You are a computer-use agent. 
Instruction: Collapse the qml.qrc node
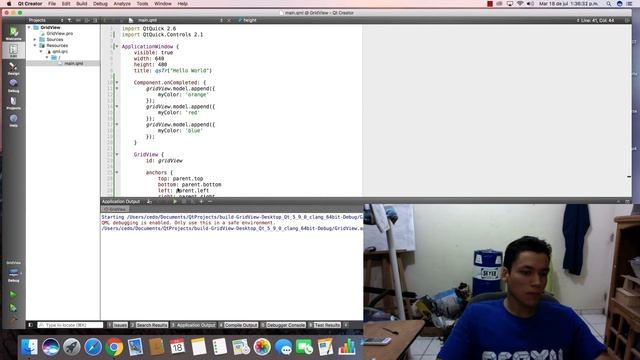41,51
